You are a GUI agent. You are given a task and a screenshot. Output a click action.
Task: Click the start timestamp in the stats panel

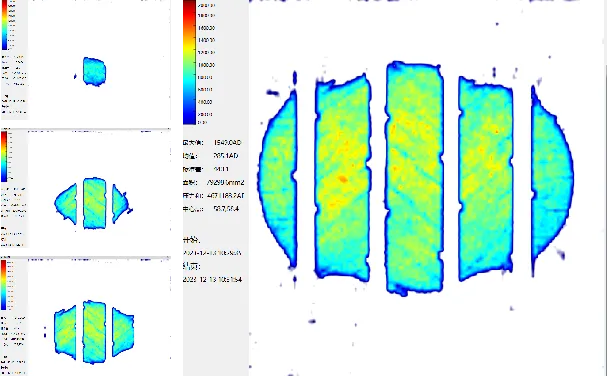[x=212, y=253]
